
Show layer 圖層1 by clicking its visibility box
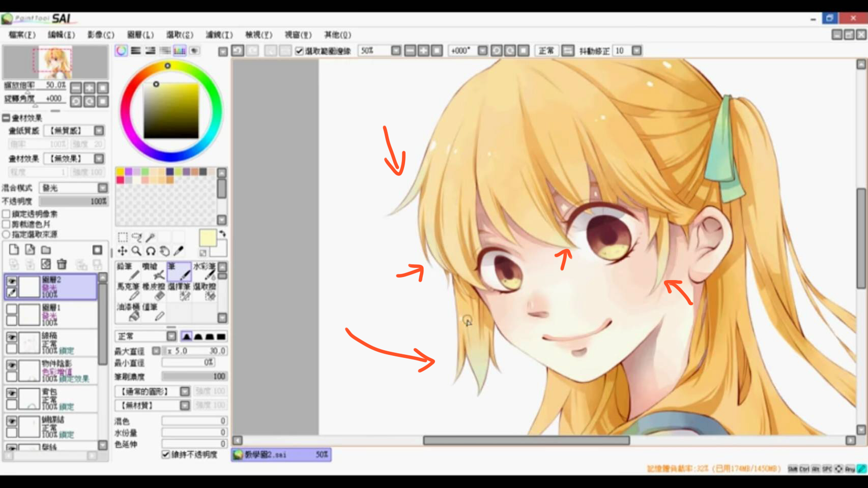pyautogui.click(x=12, y=309)
